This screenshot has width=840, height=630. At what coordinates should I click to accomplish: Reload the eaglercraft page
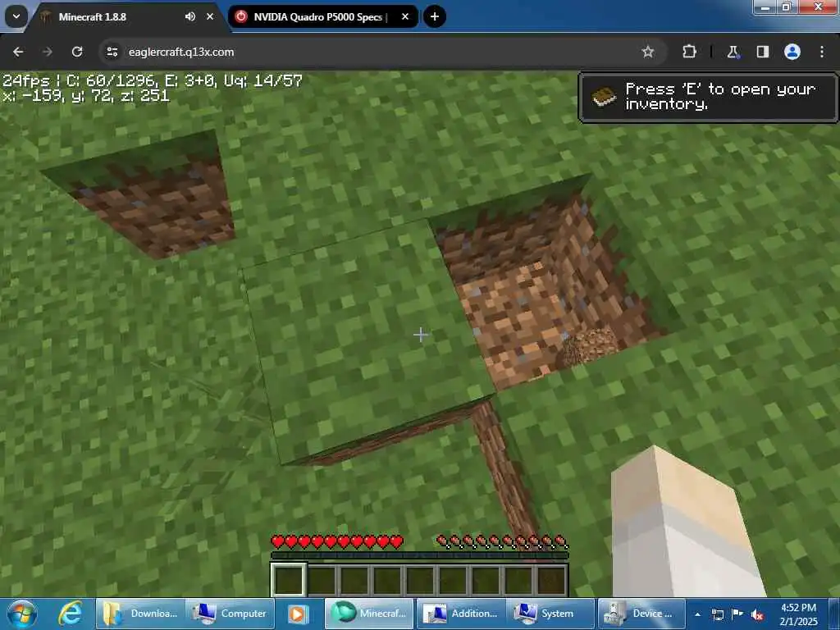tap(77, 52)
